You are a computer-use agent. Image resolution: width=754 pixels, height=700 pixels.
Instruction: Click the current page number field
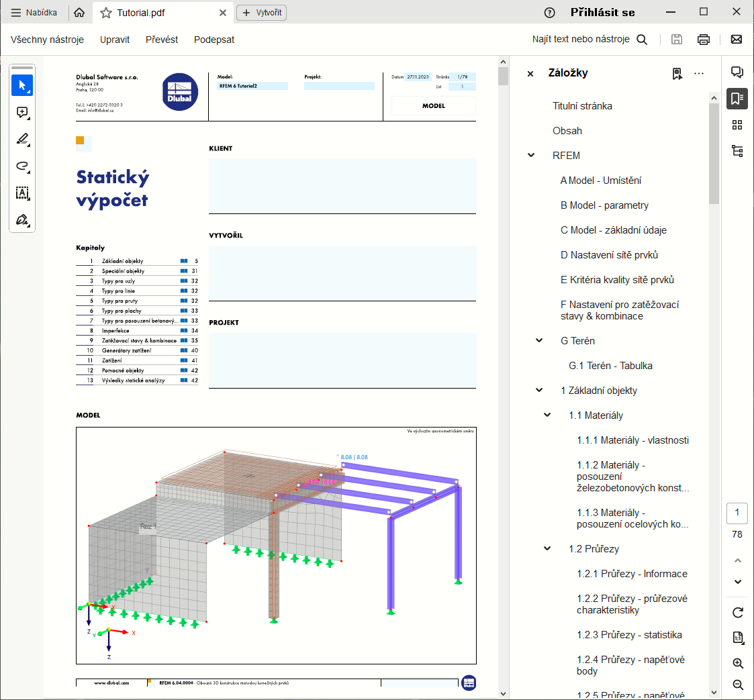737,513
